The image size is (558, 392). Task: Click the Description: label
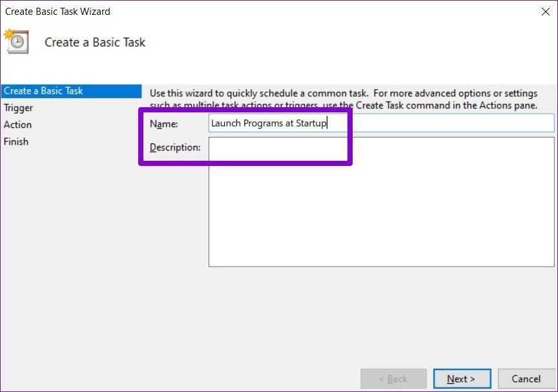coord(175,147)
